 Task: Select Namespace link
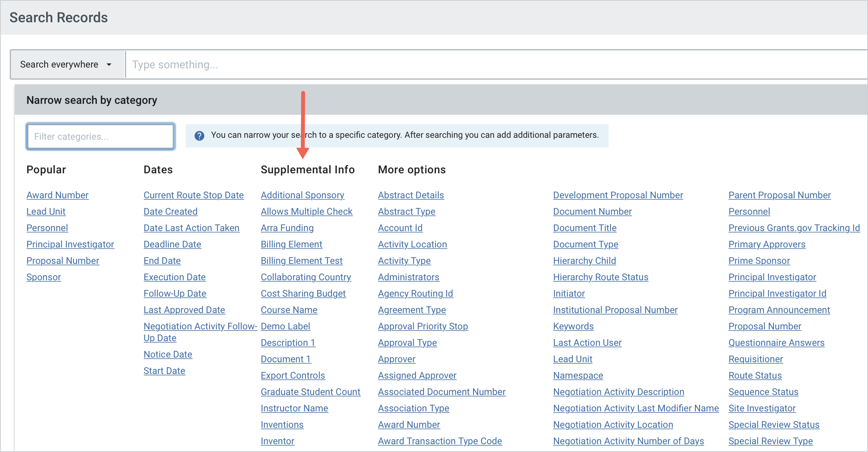click(x=578, y=375)
